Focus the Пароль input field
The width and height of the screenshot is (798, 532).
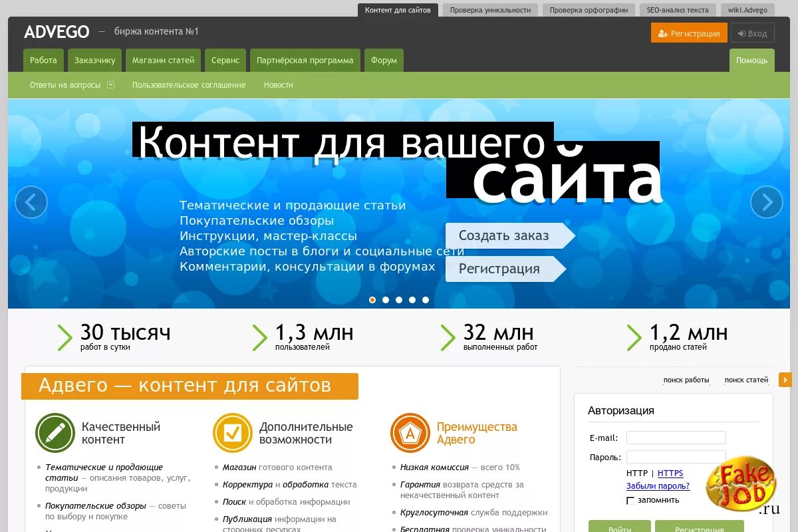[x=676, y=457]
